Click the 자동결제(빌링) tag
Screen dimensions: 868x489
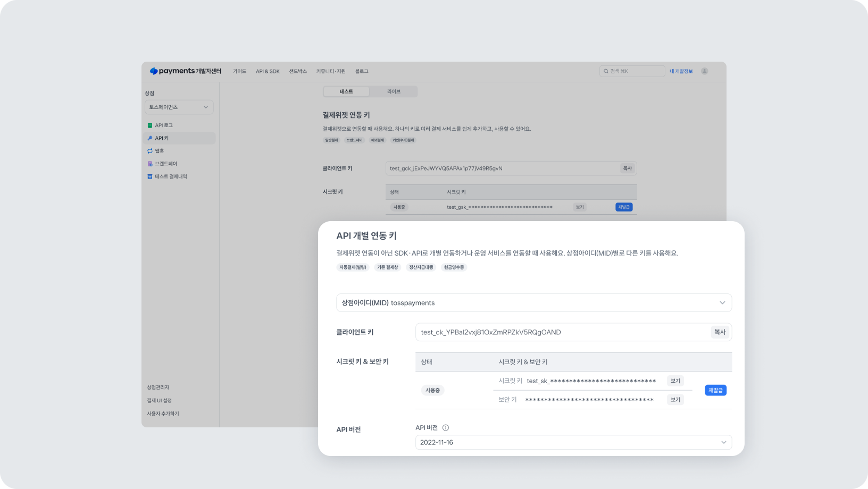tap(353, 267)
